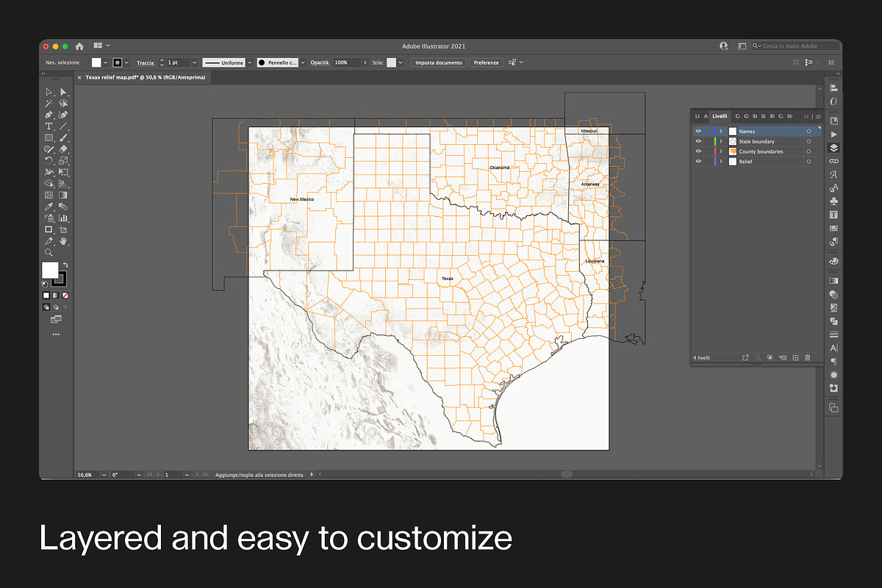Target the Relief layer circle
Viewport: 882px width, 588px height.
click(808, 161)
